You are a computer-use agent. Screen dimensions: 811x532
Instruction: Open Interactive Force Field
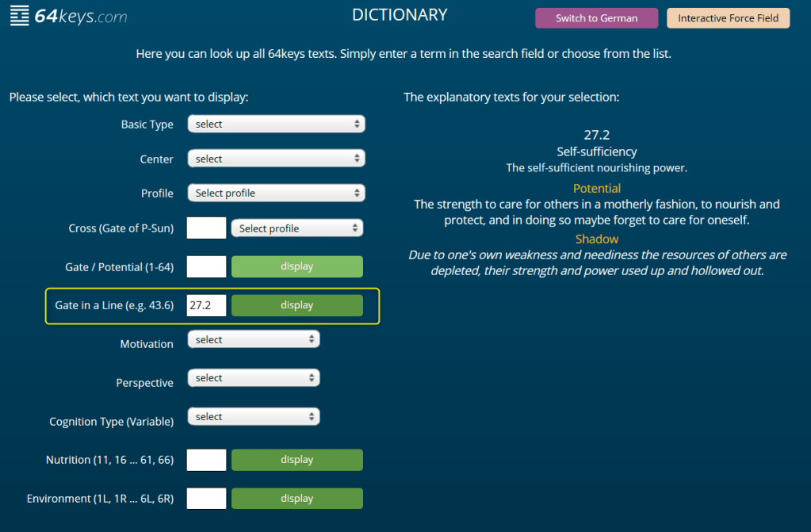pos(728,18)
